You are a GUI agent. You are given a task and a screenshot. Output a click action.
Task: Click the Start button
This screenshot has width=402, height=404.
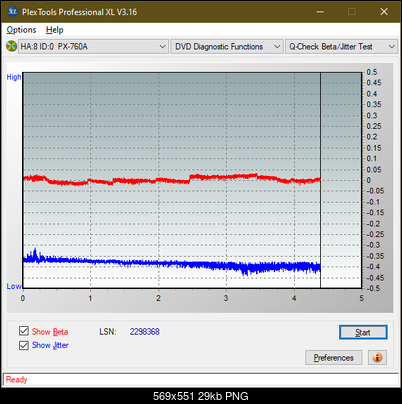click(x=363, y=332)
